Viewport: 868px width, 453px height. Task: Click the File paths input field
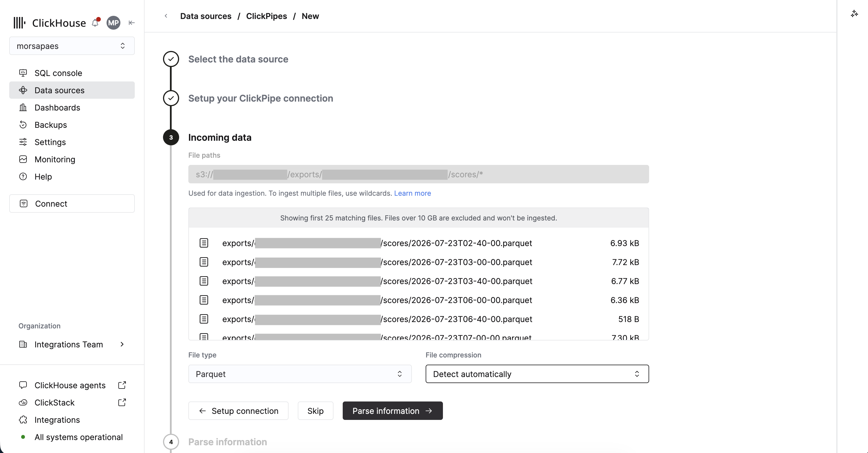click(418, 174)
